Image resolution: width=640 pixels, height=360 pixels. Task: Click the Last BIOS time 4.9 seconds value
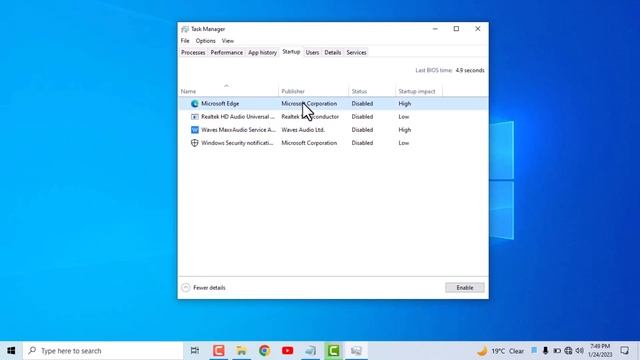[x=470, y=70]
